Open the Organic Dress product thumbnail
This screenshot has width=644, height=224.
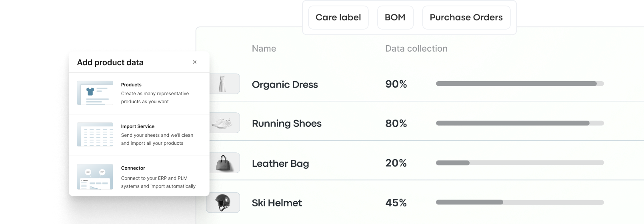point(223,84)
